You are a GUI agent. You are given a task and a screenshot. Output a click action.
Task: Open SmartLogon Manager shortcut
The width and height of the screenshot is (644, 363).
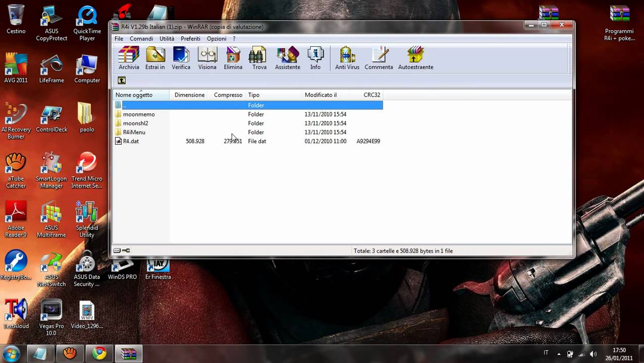51,170
